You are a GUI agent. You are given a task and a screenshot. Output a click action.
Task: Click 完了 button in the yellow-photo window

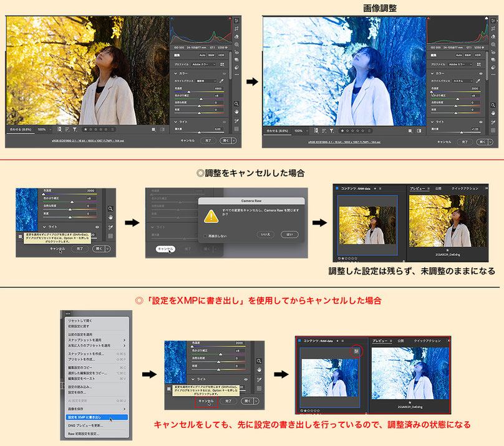(208, 140)
